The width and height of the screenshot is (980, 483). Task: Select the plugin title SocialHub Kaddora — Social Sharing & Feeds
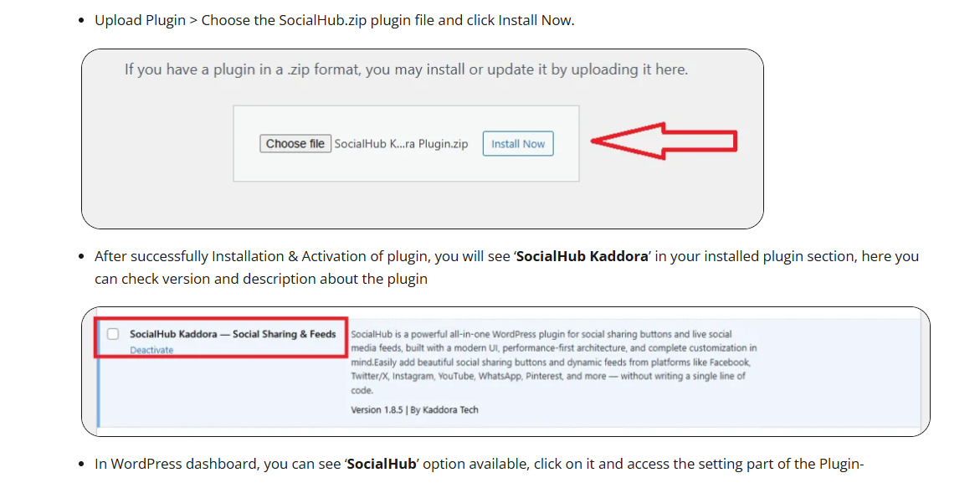point(233,334)
